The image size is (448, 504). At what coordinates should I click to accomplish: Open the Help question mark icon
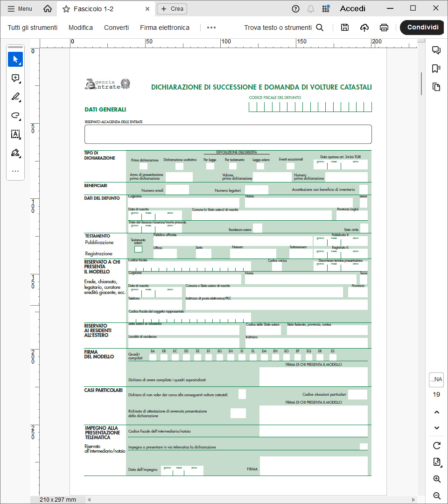tap(295, 9)
